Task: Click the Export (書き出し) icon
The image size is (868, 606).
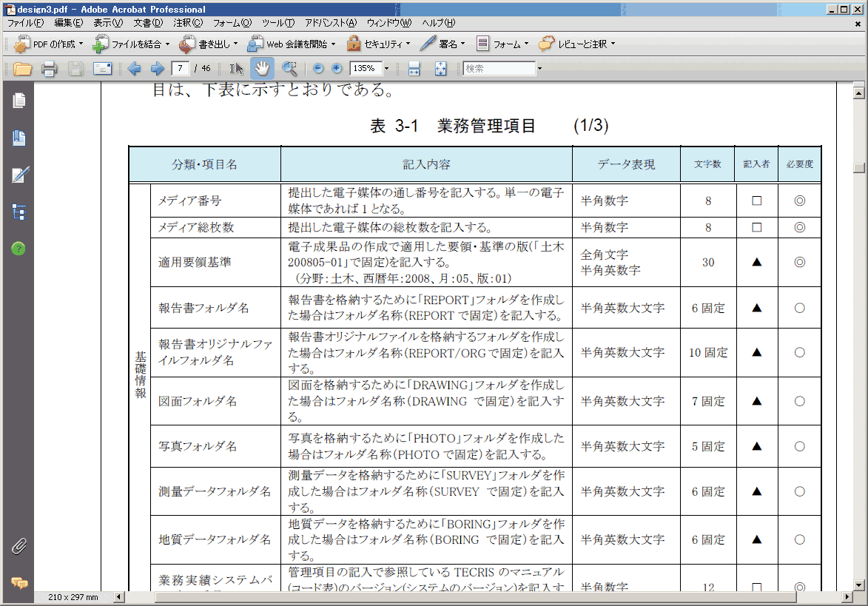Action: coord(187,44)
